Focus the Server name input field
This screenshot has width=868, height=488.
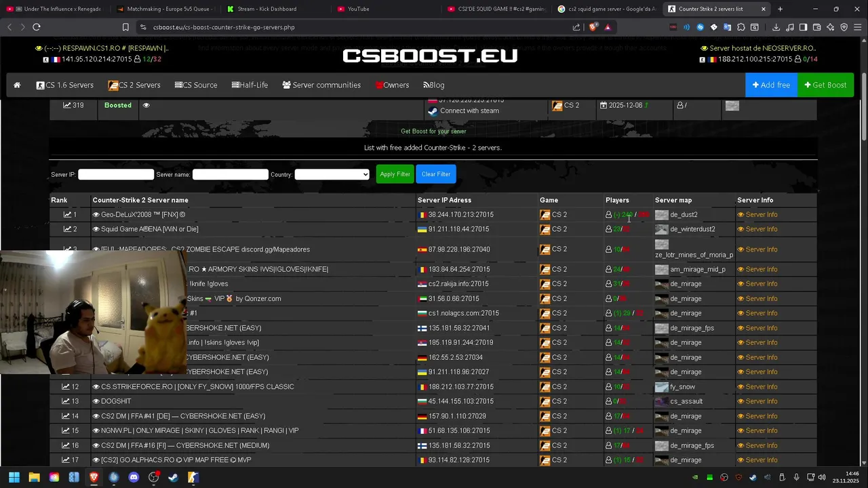pyautogui.click(x=231, y=174)
